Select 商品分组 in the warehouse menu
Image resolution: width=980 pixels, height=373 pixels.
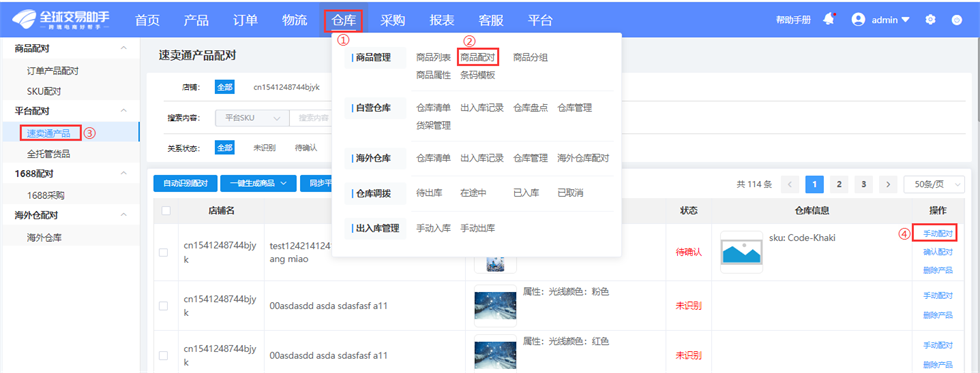point(531,57)
